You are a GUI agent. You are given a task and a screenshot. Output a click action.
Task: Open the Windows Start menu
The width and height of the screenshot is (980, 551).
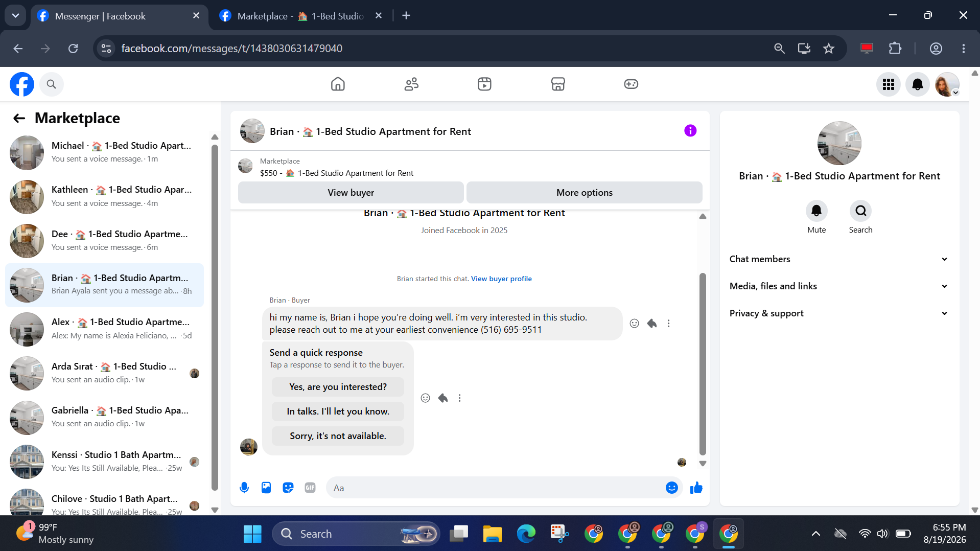pos(252,534)
